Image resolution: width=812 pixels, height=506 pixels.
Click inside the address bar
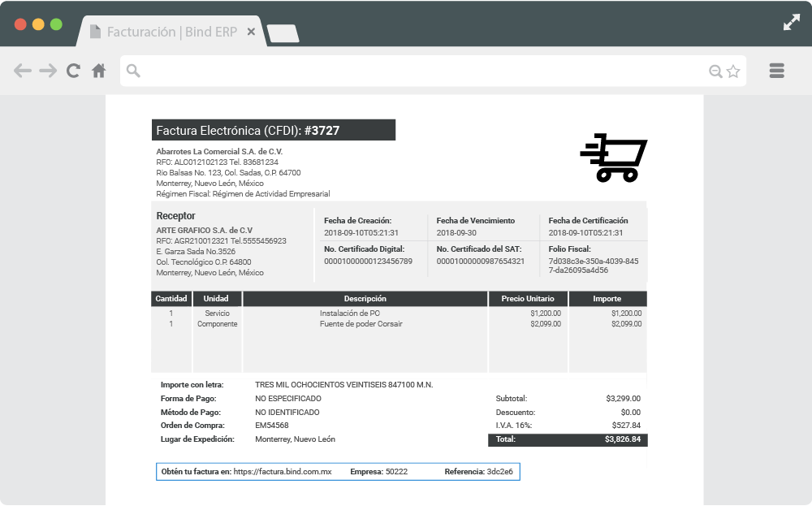pos(406,71)
